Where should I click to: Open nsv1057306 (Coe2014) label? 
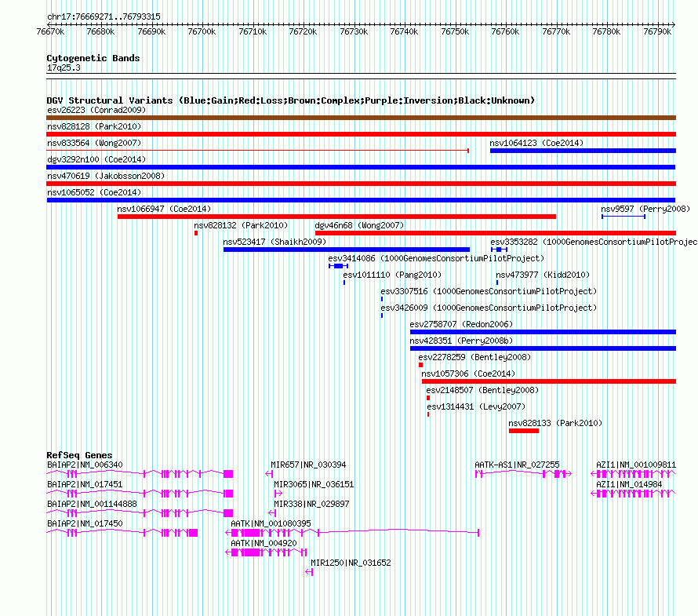(x=468, y=374)
